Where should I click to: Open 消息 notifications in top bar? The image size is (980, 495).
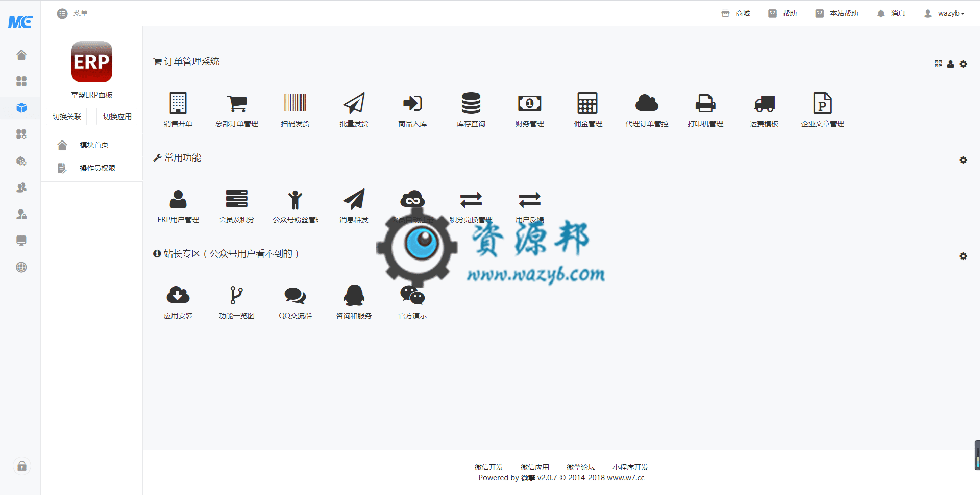891,13
